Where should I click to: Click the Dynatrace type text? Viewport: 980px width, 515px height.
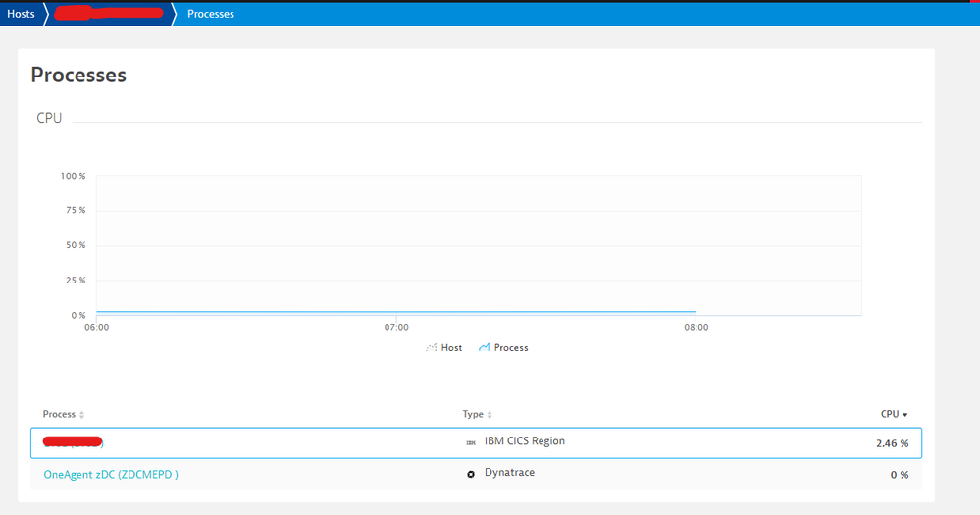point(509,473)
